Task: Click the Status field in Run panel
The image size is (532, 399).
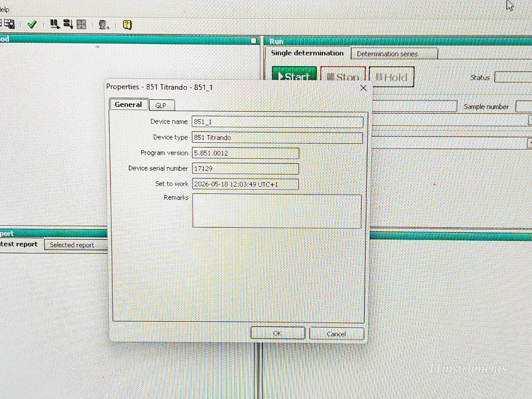Action: 513,77
